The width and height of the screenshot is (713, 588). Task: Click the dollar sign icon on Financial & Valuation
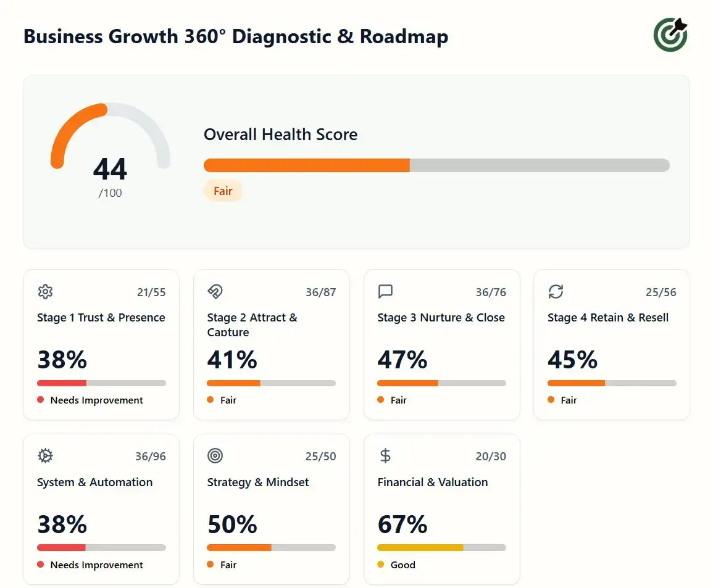pos(385,456)
